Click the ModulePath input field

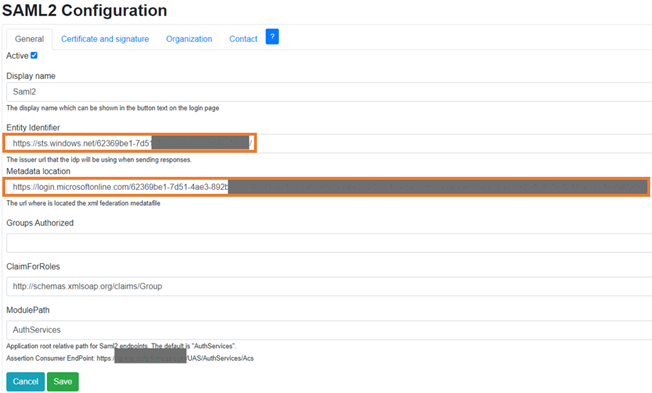click(329, 330)
